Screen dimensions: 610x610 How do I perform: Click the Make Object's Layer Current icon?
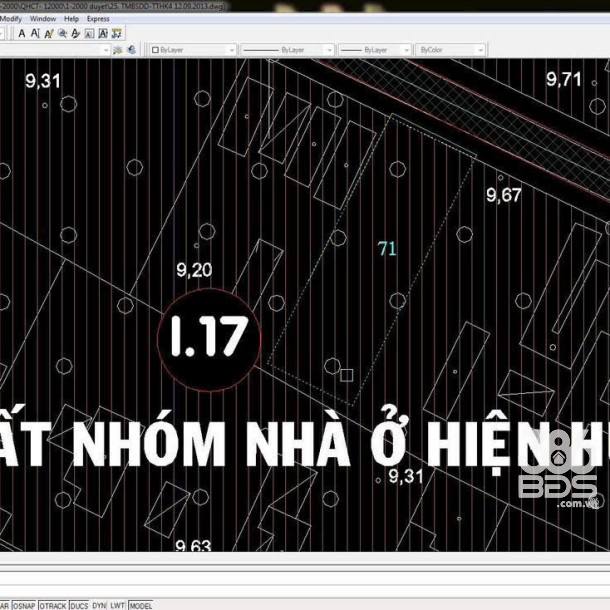(117, 50)
